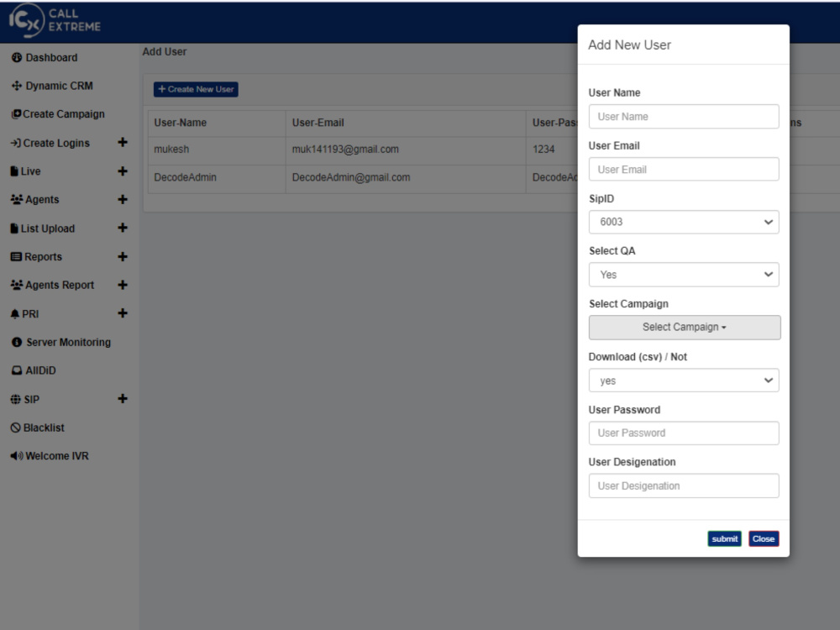Open the Download (csv) / Not dropdown
840x630 pixels.
(684, 381)
